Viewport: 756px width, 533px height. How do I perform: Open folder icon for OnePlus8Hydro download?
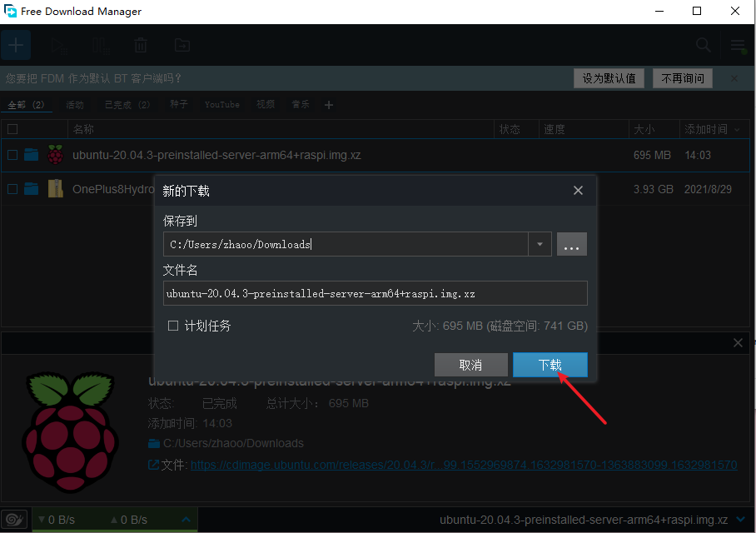point(32,188)
